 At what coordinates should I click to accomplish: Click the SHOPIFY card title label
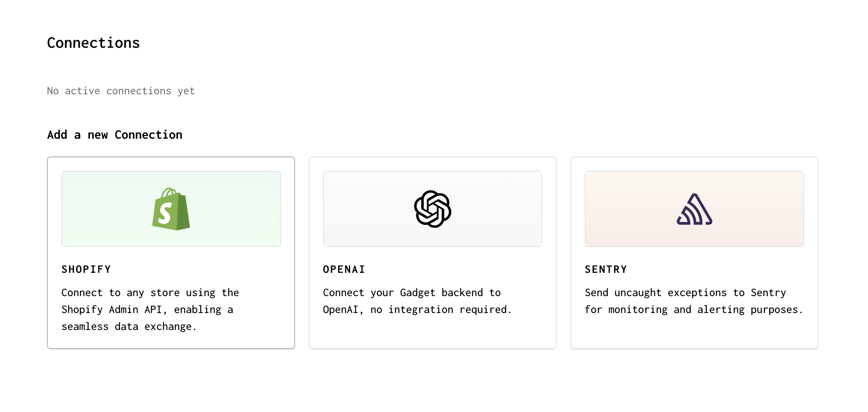[86, 269]
